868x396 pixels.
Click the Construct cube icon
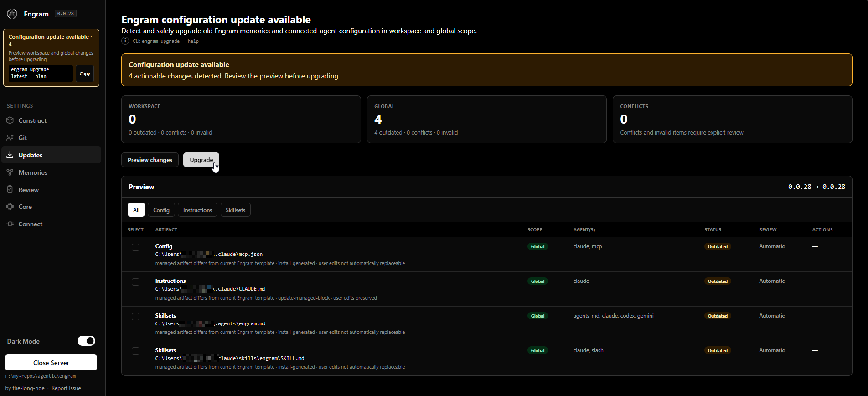tap(10, 120)
